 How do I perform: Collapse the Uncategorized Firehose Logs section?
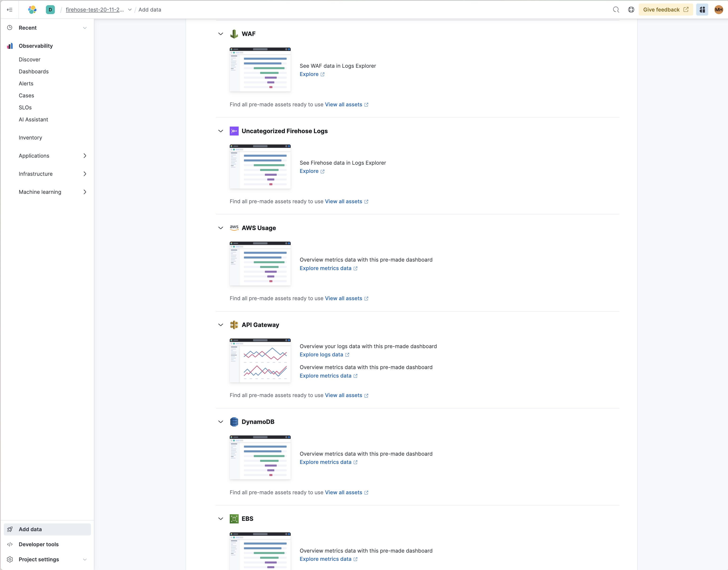220,131
